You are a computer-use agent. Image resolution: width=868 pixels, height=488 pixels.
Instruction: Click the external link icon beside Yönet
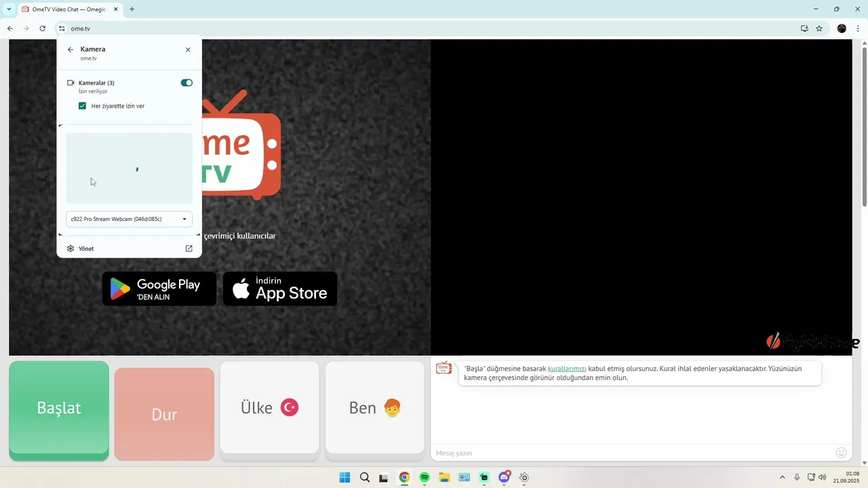coord(189,249)
